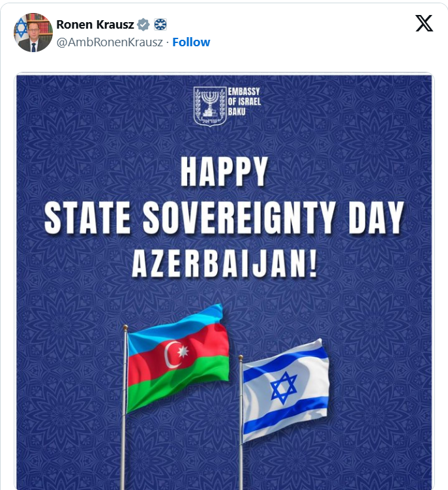Click the 'Embassy of Israel Baku' text
This screenshot has width=448, height=490.
(x=245, y=102)
